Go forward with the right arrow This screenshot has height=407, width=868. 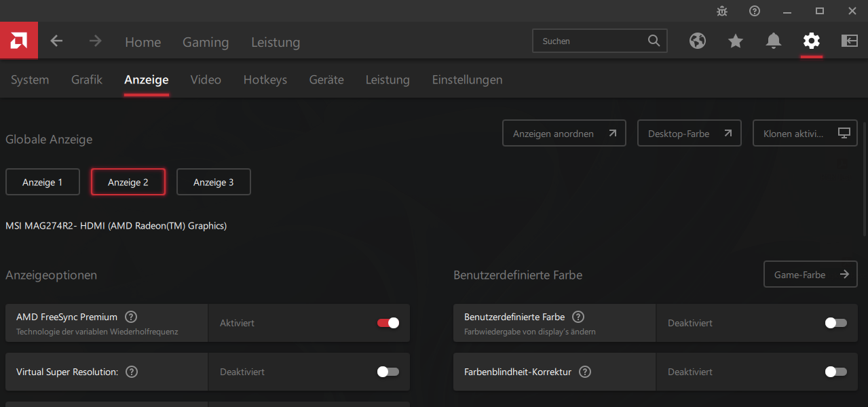[x=95, y=41]
